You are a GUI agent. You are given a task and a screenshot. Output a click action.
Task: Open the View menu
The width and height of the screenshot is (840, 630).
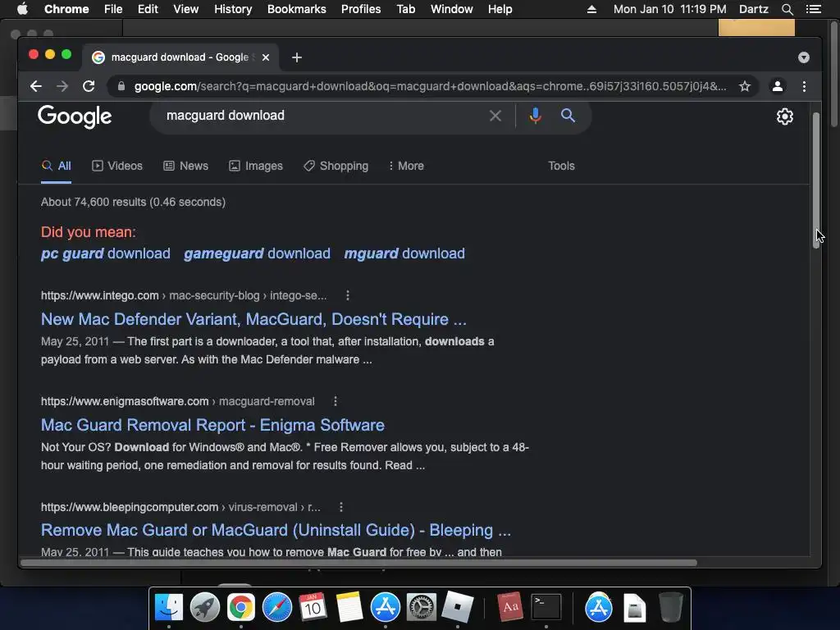(186, 9)
